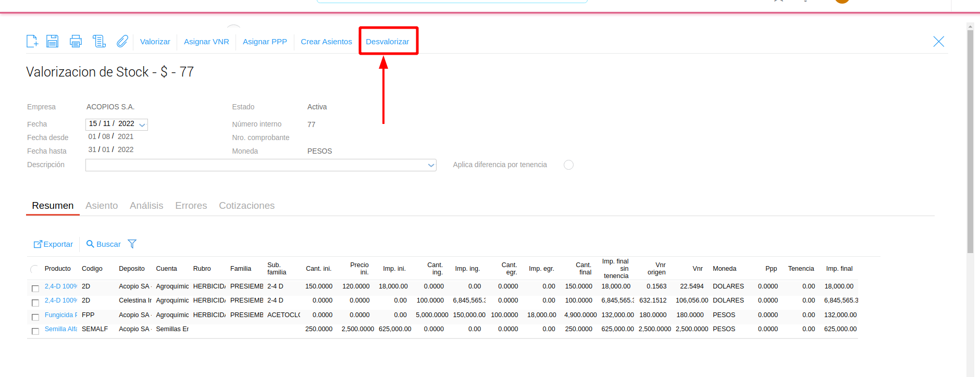Toggle the select-all header circle
Image resolution: width=980 pixels, height=377 pixels.
[34, 269]
